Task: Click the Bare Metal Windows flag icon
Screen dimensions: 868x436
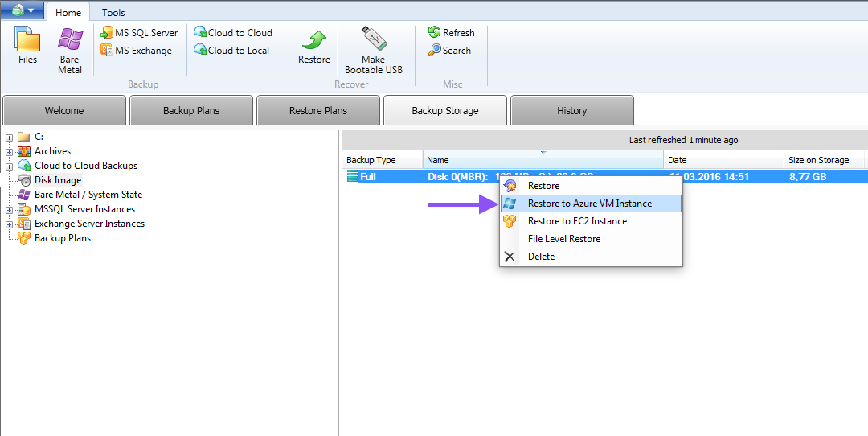Action: click(x=24, y=195)
